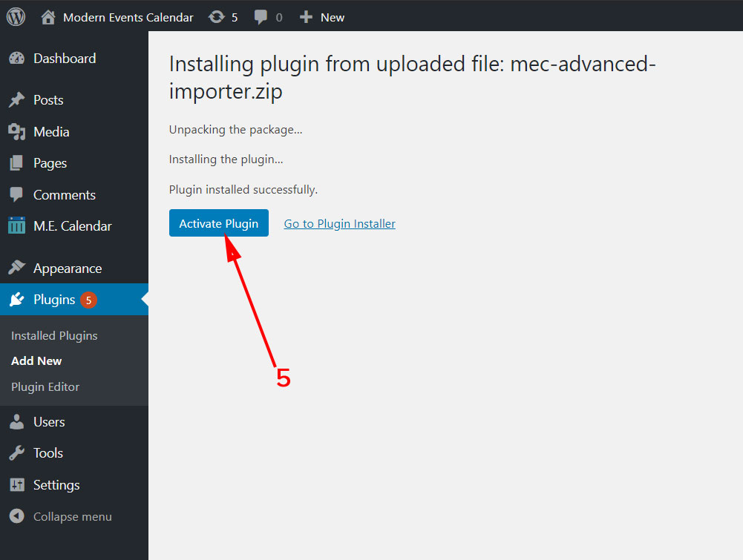Click the M.E. Calendar icon
The width and height of the screenshot is (743, 560).
point(16,225)
